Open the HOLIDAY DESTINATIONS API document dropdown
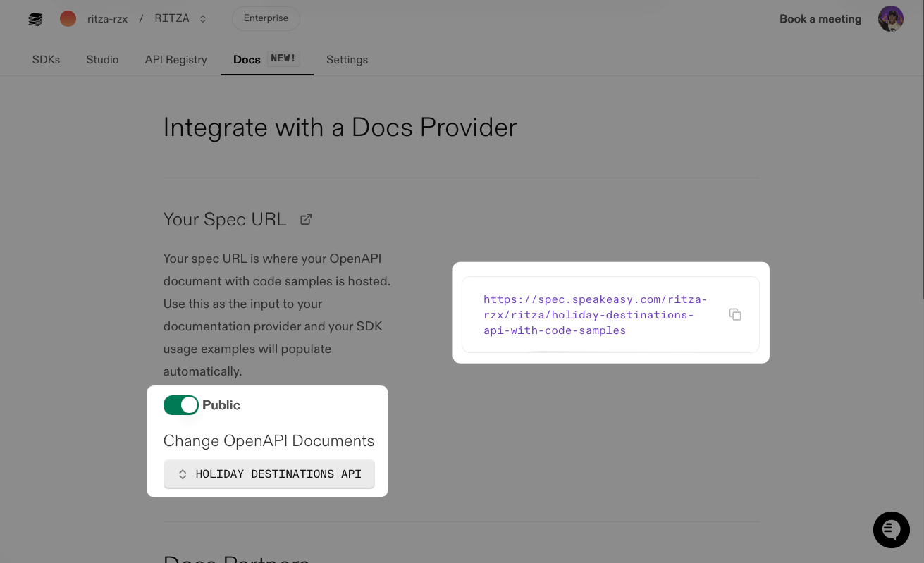Image resolution: width=924 pixels, height=563 pixels. click(269, 474)
